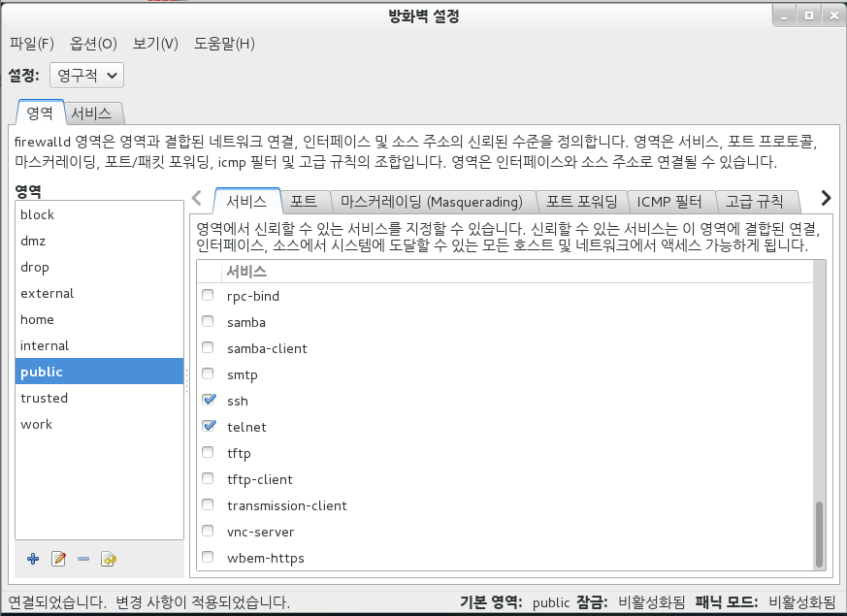Click the remove zone minus icon

(83, 559)
